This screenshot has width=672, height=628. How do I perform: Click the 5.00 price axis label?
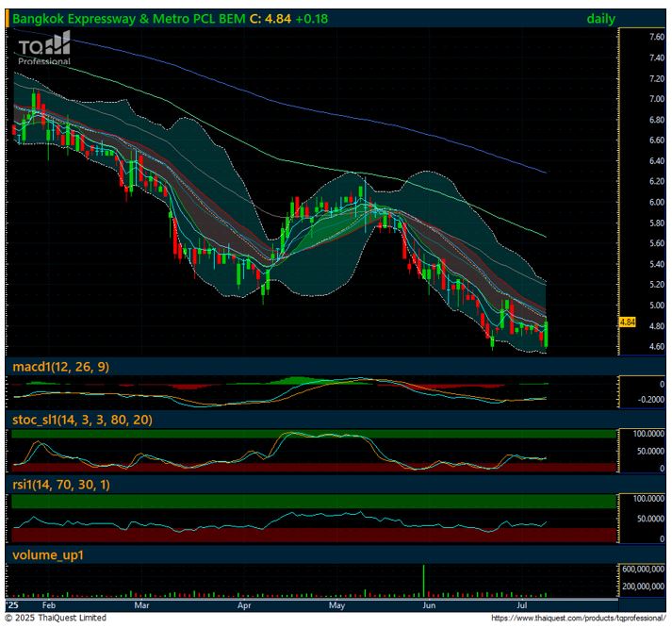657,306
